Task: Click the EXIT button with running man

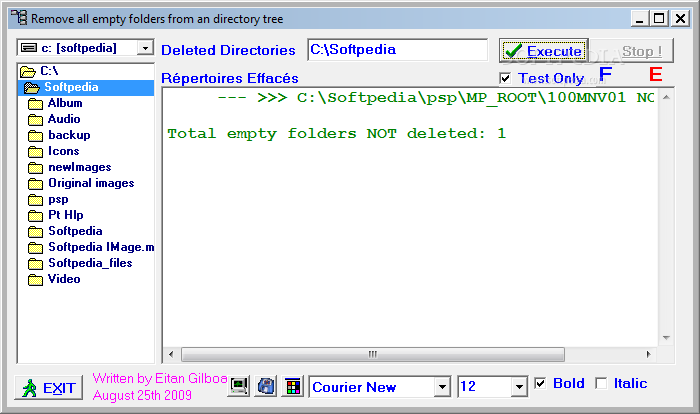Action: pos(49,388)
